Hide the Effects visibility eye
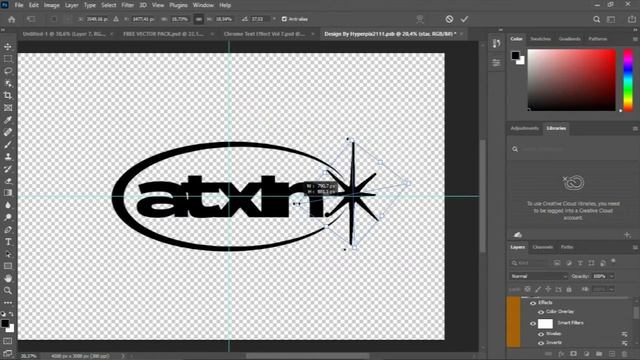 (533, 303)
